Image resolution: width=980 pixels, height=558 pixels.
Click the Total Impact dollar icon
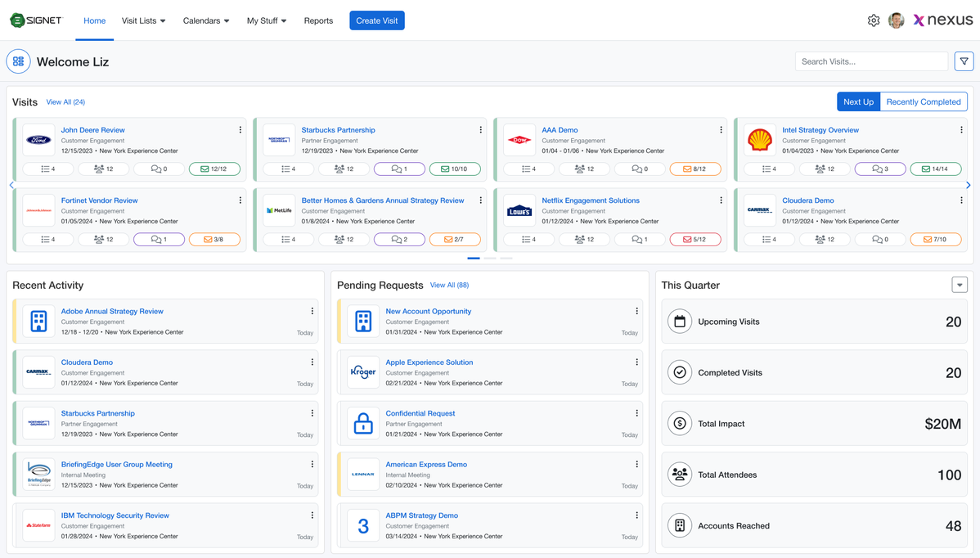coord(680,424)
